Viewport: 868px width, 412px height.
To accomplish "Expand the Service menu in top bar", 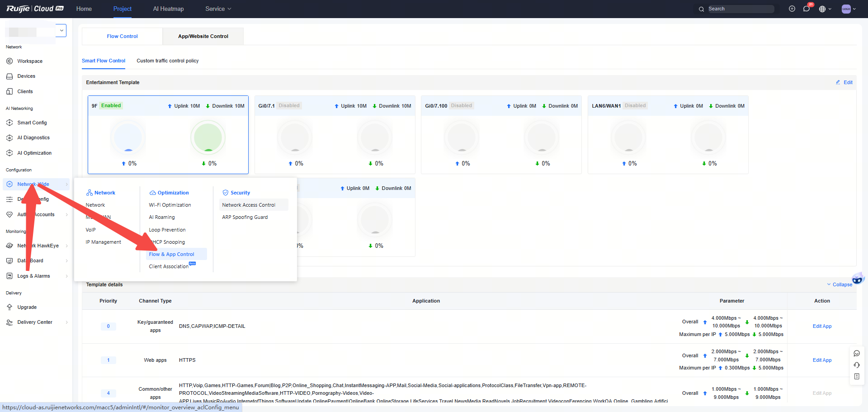I will pos(218,9).
